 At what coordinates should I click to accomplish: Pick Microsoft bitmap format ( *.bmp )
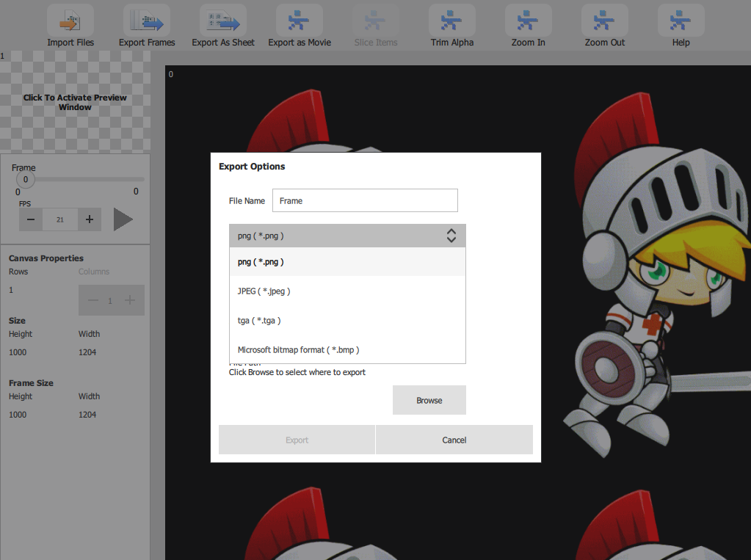point(347,349)
